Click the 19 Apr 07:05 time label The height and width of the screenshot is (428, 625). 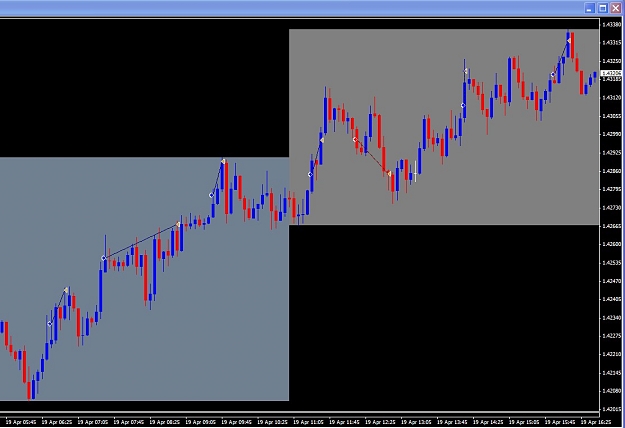click(x=92, y=422)
